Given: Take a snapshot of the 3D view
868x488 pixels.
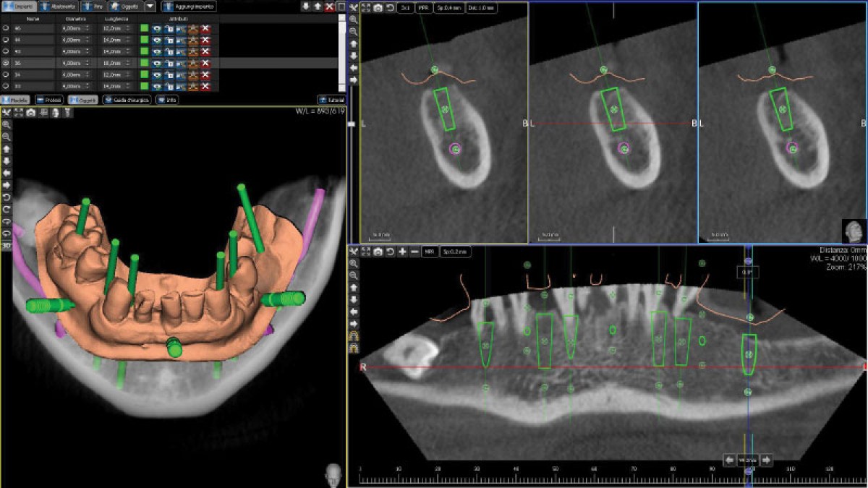Looking at the screenshot, I should [30, 112].
